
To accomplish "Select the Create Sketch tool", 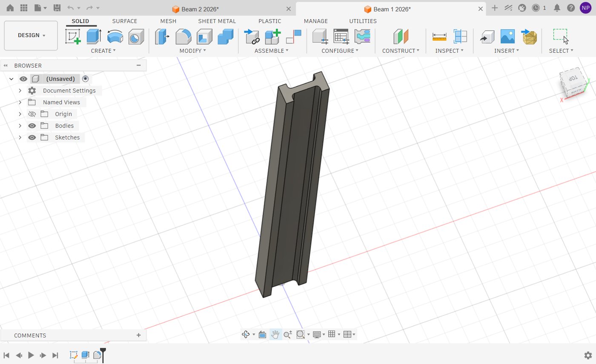I will (x=73, y=37).
